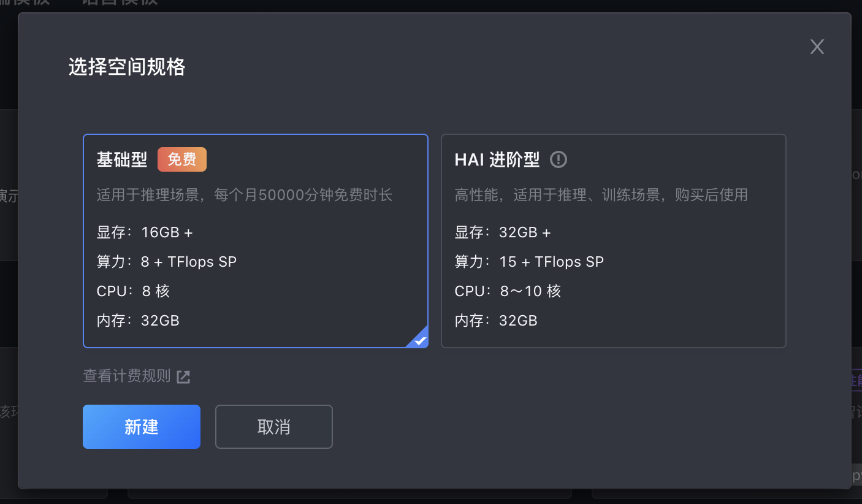
Task: Cancel with the 取消 button
Action: coord(273,427)
